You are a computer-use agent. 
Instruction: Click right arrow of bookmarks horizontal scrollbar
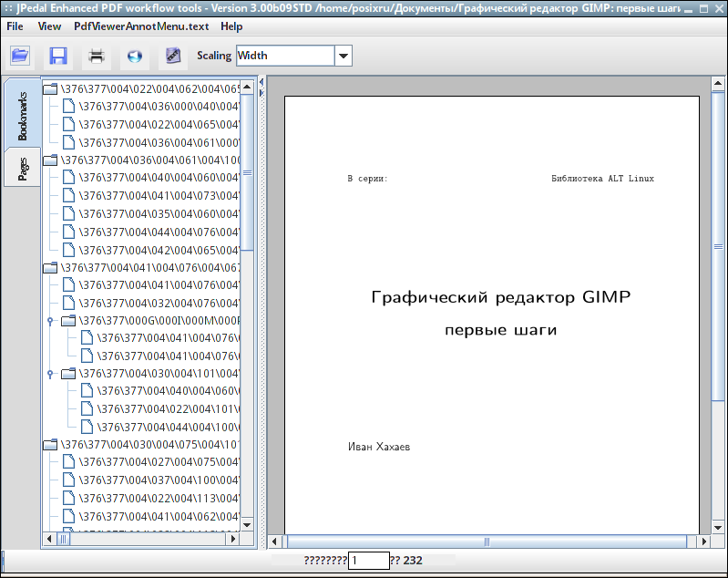(233, 539)
